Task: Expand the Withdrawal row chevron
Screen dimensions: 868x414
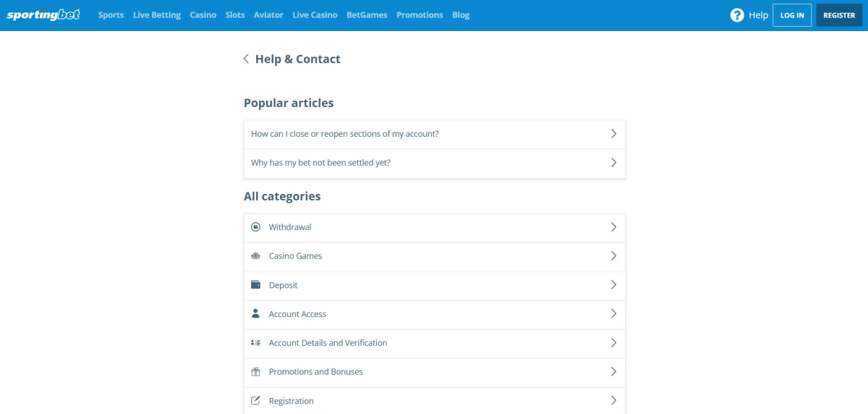Action: click(x=613, y=227)
